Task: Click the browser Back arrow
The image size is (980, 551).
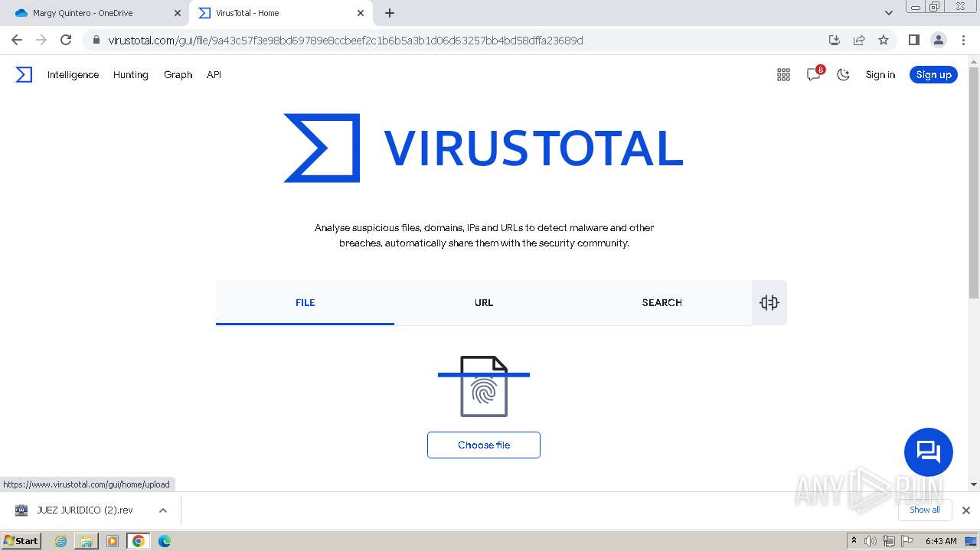Action: coord(17,40)
